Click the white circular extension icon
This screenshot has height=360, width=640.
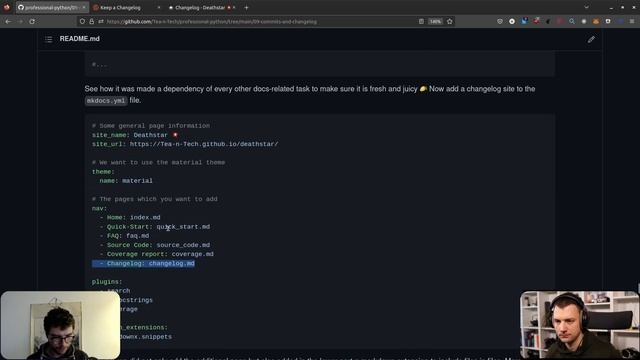pyautogui.click(x=512, y=21)
